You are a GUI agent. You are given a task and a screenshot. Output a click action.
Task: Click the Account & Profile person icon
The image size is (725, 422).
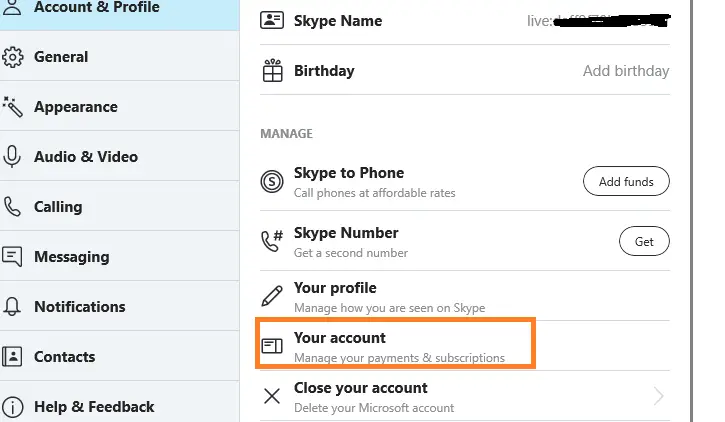(12, 7)
